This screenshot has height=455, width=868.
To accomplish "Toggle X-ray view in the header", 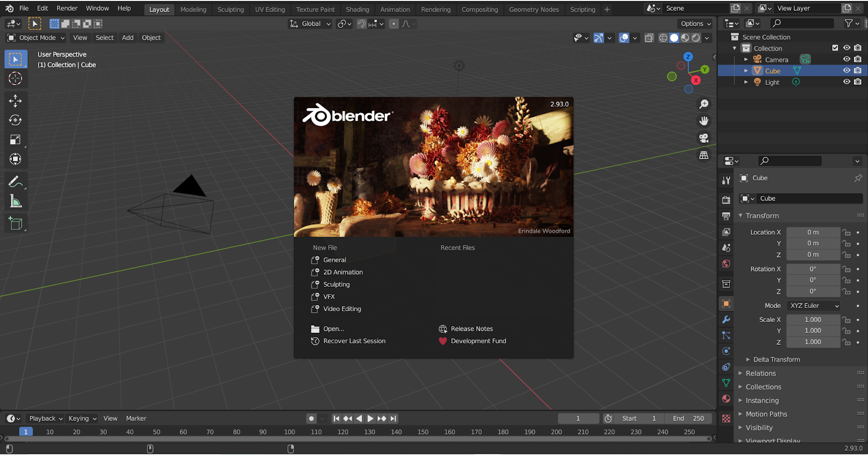I will [x=649, y=38].
